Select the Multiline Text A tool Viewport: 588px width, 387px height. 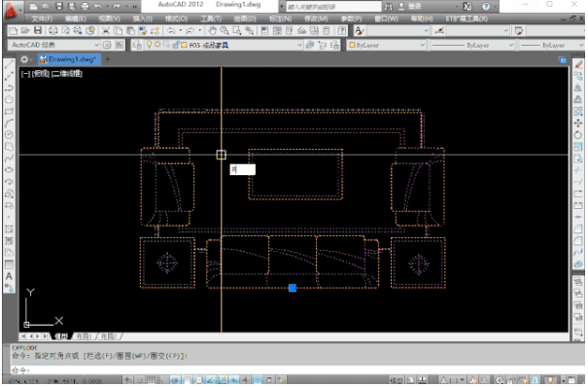tap(9, 276)
